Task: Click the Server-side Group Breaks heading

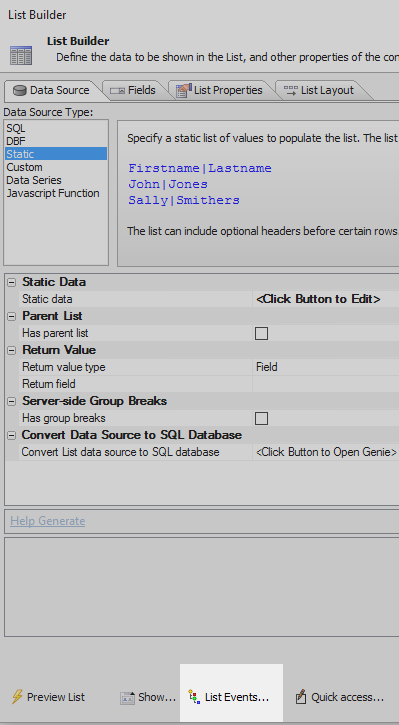Action: tap(95, 401)
